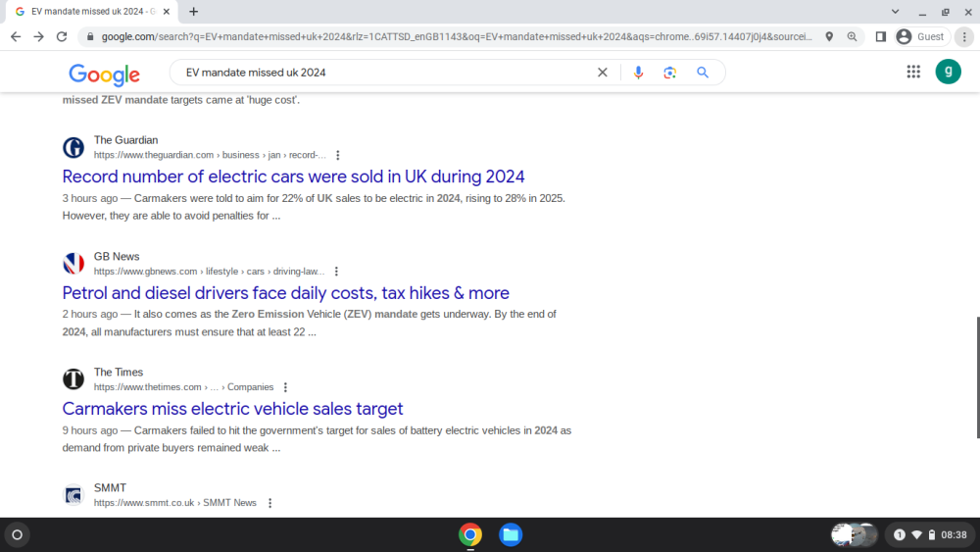980x552 pixels.
Task: Click the notification count badge in tray
Action: 900,535
